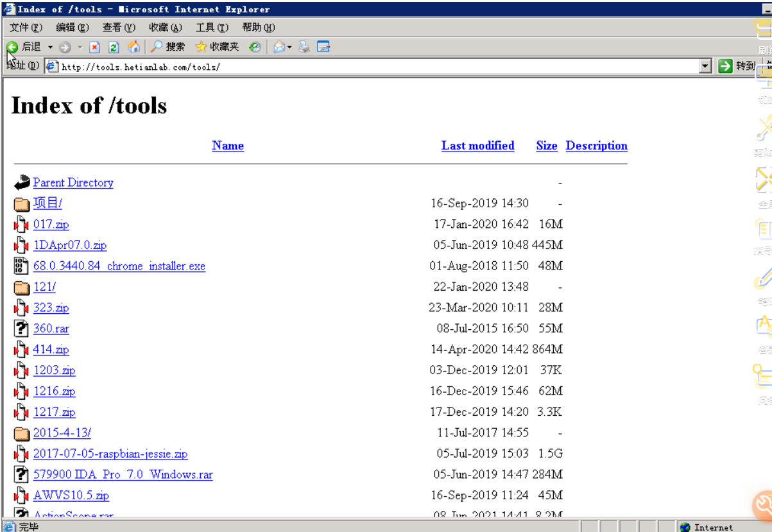Click the Mail toolbar icon
The height and width of the screenshot is (532, 772).
click(x=279, y=47)
